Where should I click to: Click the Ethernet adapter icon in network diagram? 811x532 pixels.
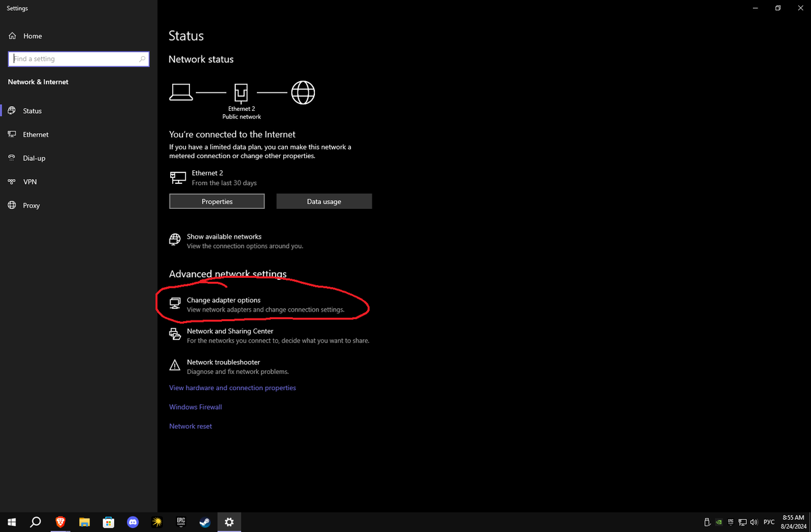coord(241,92)
